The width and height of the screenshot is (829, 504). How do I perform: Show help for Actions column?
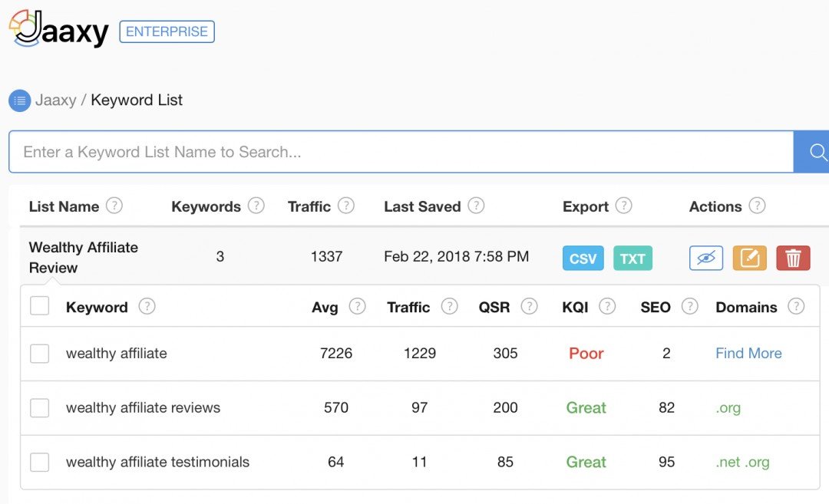pyautogui.click(x=757, y=205)
